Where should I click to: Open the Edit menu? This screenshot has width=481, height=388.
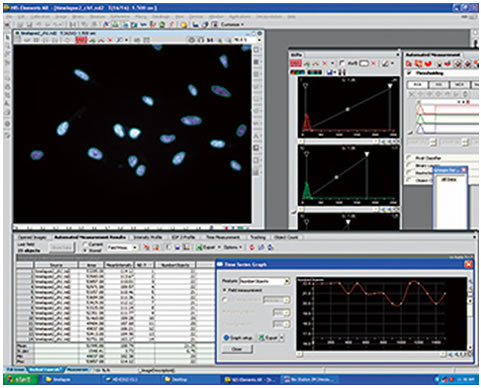tap(21, 16)
